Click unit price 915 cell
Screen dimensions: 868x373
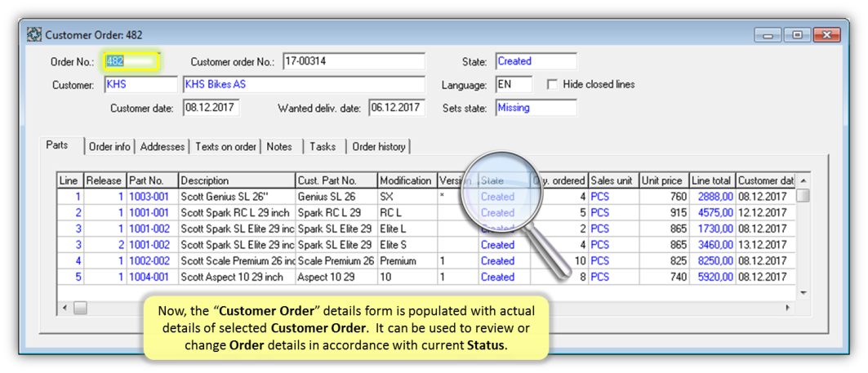coord(664,212)
